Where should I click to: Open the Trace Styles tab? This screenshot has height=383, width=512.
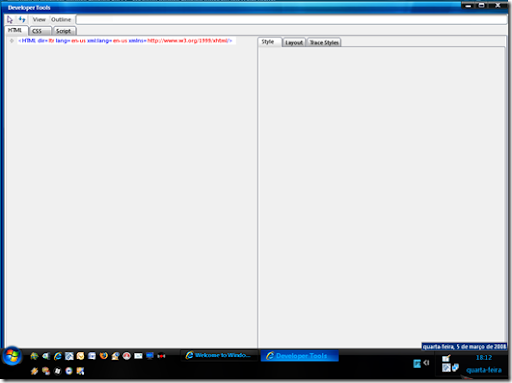click(x=324, y=43)
